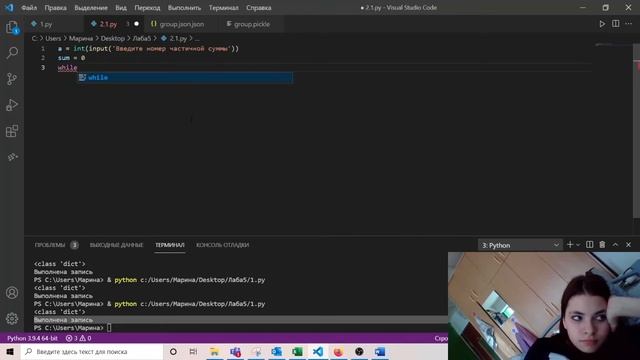Click the Марина breadcrumb segment
Image resolution: width=640 pixels, height=360 pixels.
pyautogui.click(x=81, y=38)
